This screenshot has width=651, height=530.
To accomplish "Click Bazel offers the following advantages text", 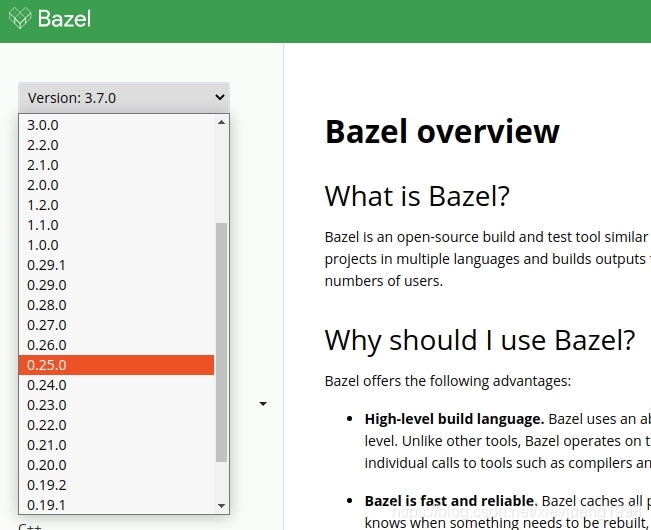I will click(448, 381).
